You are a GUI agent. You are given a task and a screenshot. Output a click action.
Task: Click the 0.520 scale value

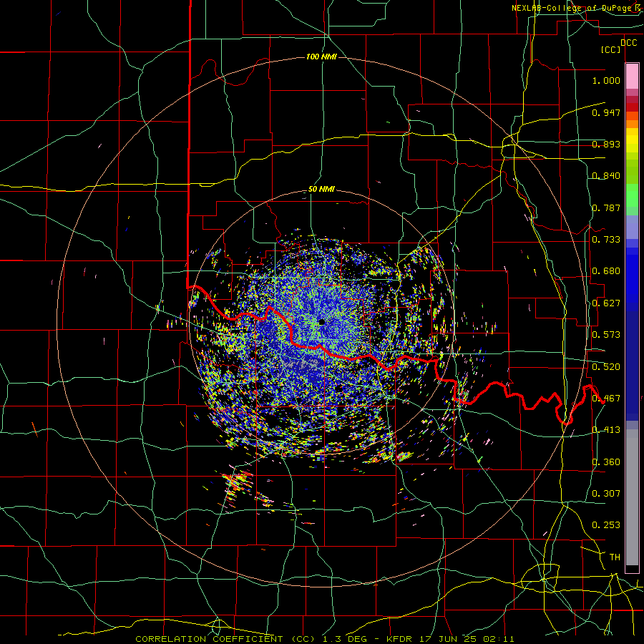pyautogui.click(x=606, y=367)
